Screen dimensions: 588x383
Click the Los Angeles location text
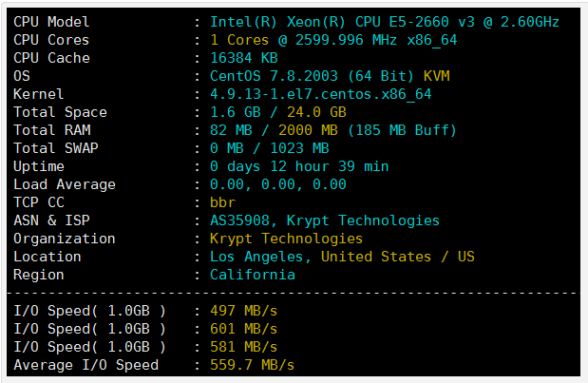click(x=260, y=257)
